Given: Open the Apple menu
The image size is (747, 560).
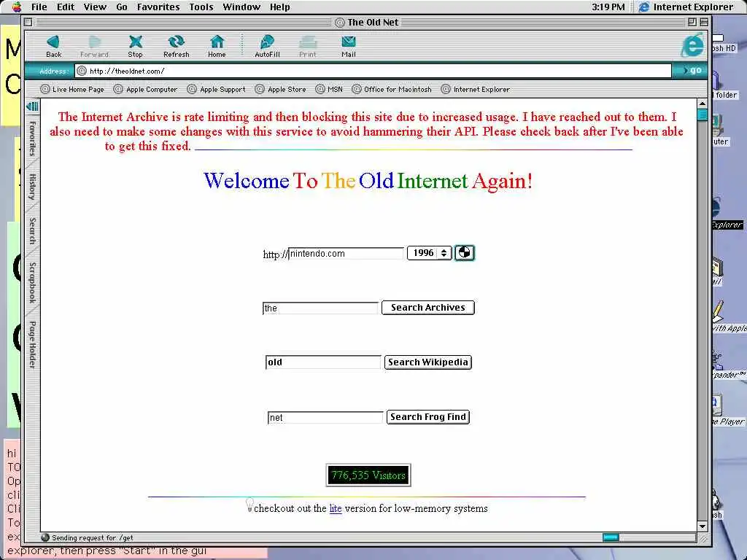Looking at the screenshot, I should tap(17, 7).
